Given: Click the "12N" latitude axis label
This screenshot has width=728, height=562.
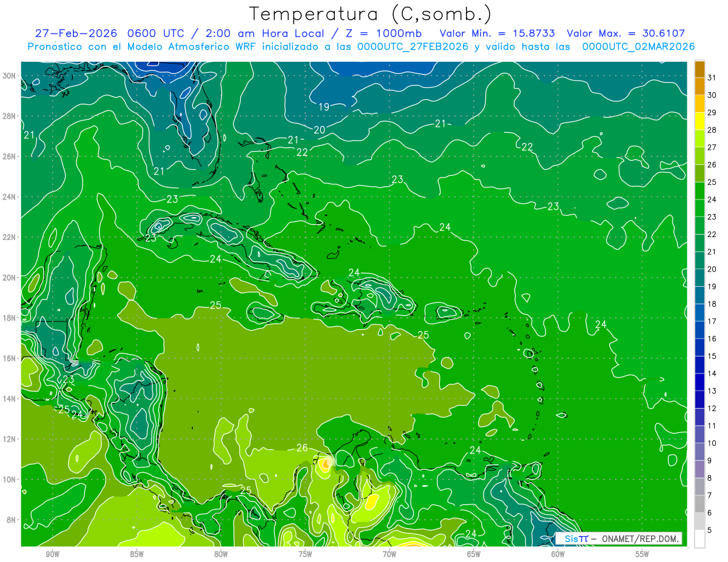Looking at the screenshot, I should pyautogui.click(x=10, y=439).
